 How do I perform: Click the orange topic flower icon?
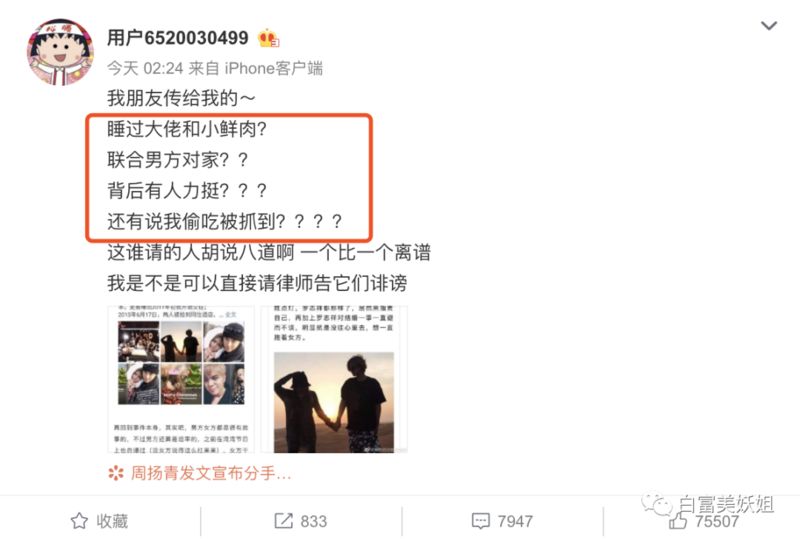pos(116,473)
